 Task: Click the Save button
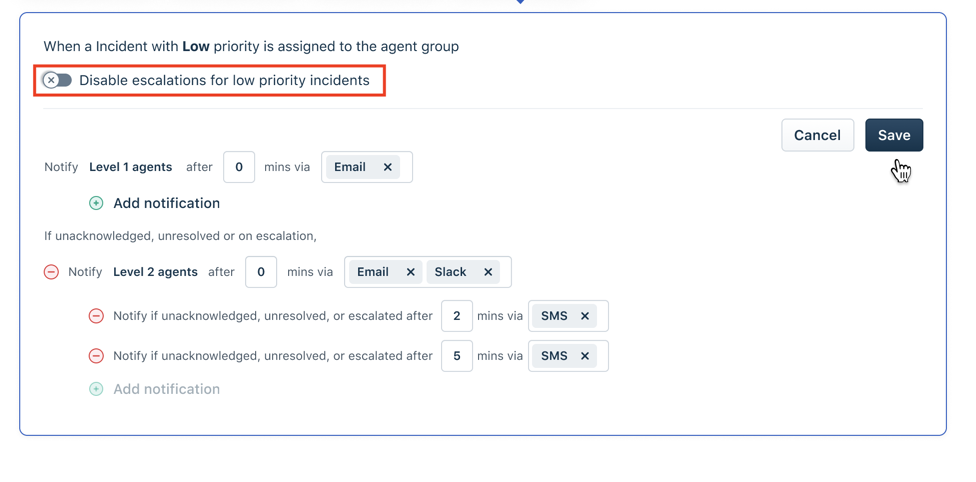[x=893, y=135]
